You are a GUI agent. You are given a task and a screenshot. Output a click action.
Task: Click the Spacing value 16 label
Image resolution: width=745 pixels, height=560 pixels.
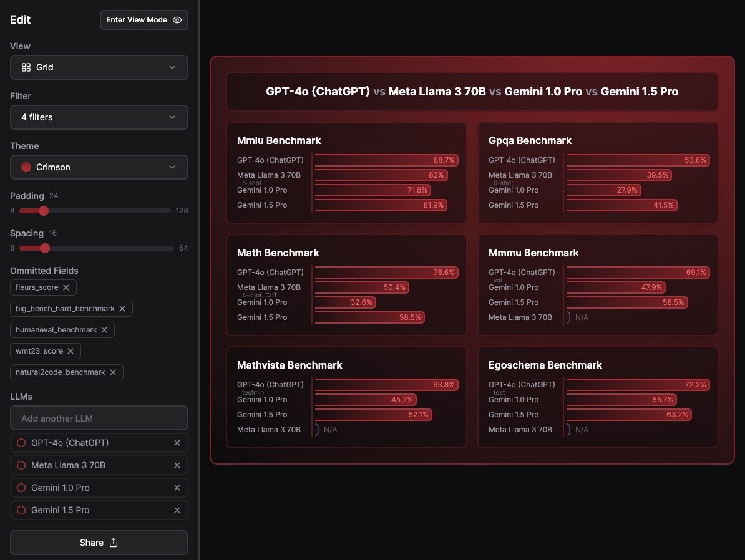pos(52,233)
